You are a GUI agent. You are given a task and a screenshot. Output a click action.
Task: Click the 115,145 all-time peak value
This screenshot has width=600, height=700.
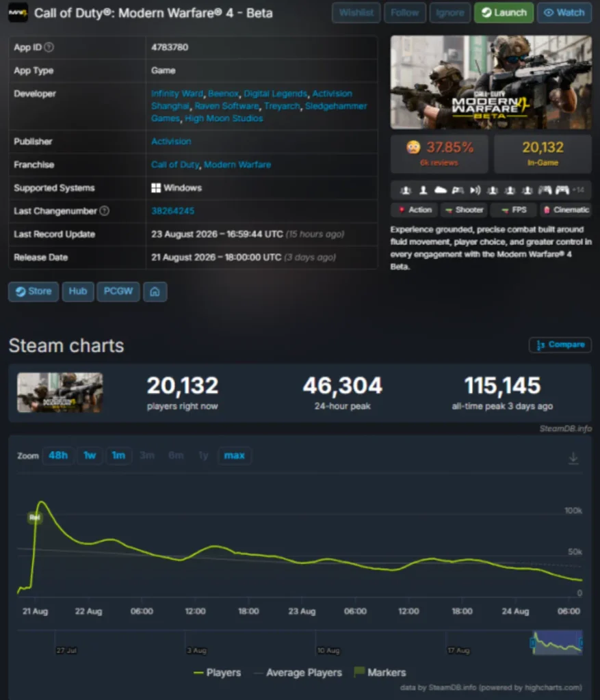(x=503, y=386)
